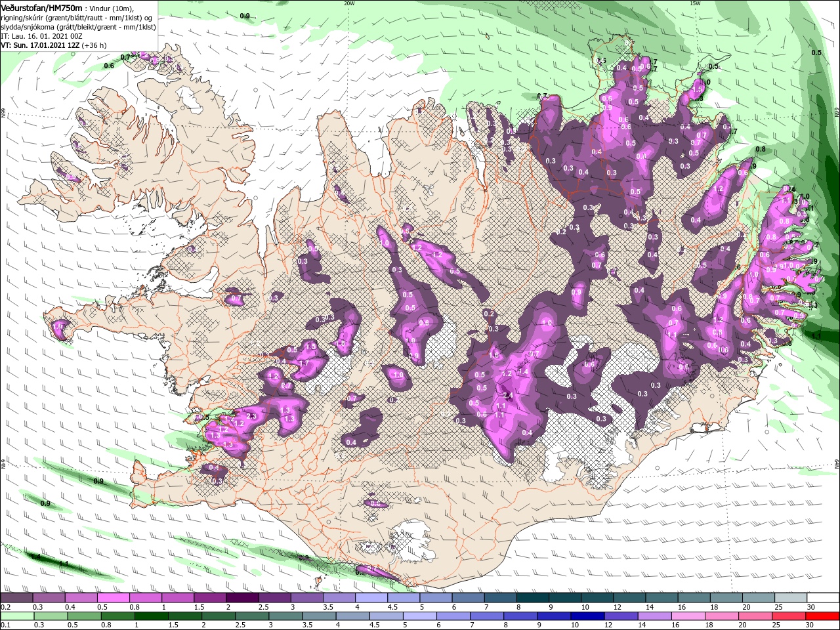This screenshot has width=840, height=630.
Task: Click the '(+36 h)' forecast offset text
Action: point(94,45)
